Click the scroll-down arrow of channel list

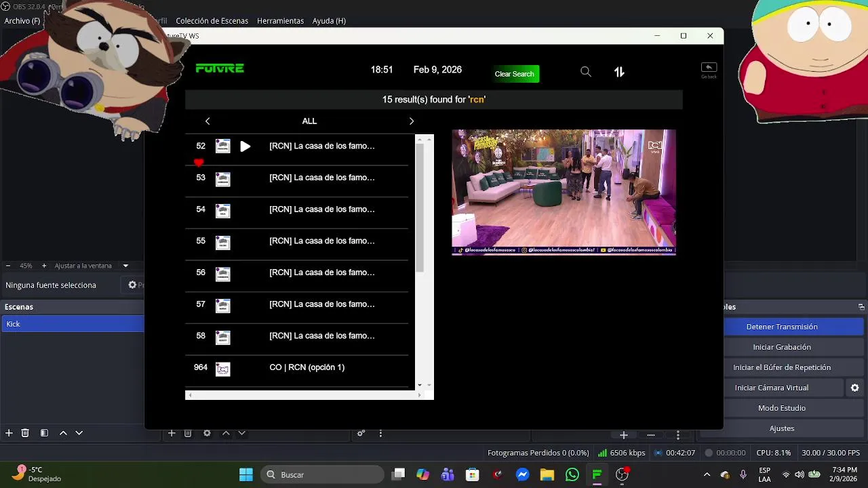pyautogui.click(x=420, y=385)
